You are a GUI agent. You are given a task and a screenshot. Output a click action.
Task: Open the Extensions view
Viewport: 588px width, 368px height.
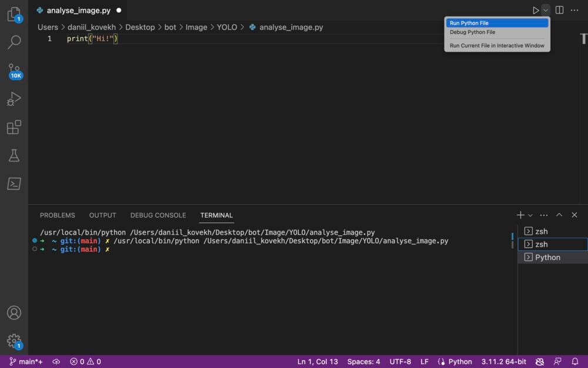coord(14,127)
